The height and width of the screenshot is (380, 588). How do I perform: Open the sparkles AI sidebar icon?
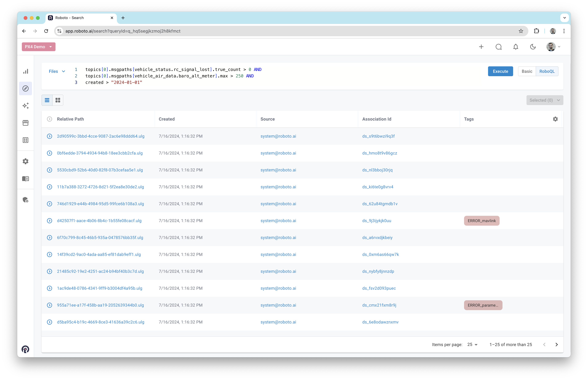(x=26, y=106)
